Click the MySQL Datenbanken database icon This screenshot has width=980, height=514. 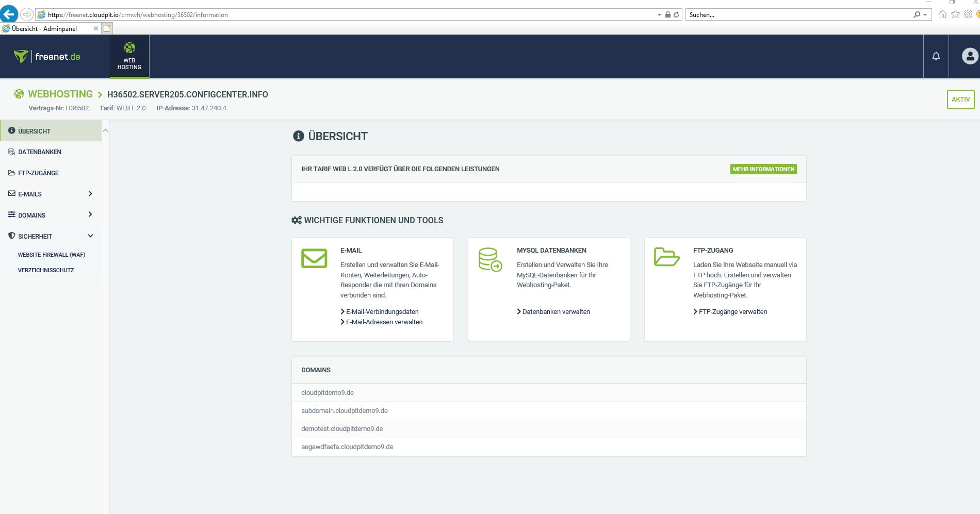490,259
